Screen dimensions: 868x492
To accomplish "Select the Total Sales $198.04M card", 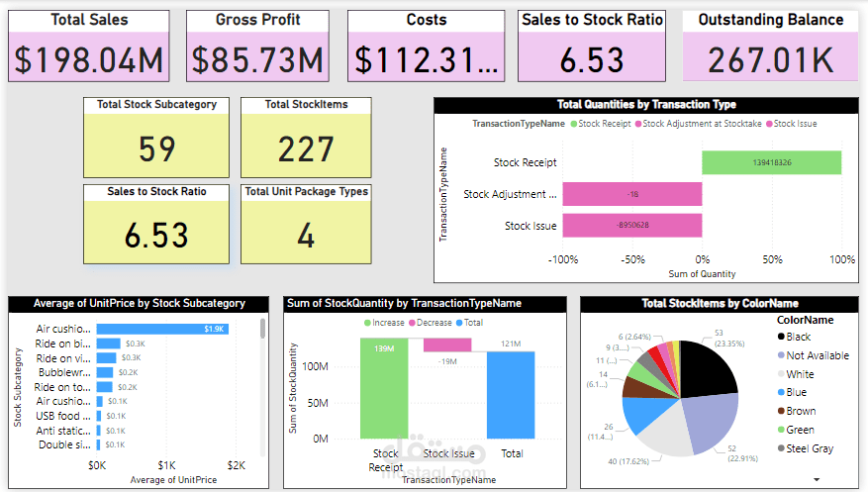I will coord(88,46).
